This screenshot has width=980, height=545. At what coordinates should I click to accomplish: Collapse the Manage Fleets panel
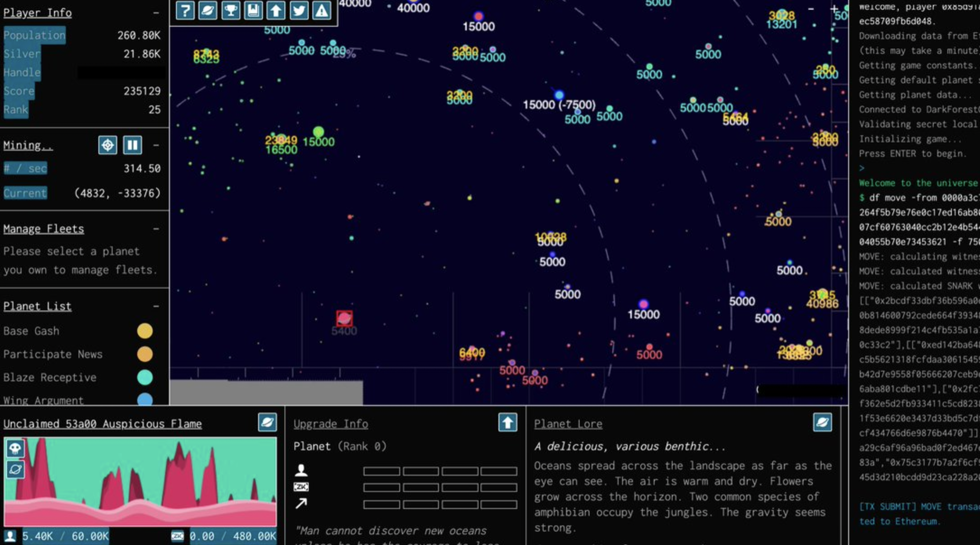[x=156, y=229]
